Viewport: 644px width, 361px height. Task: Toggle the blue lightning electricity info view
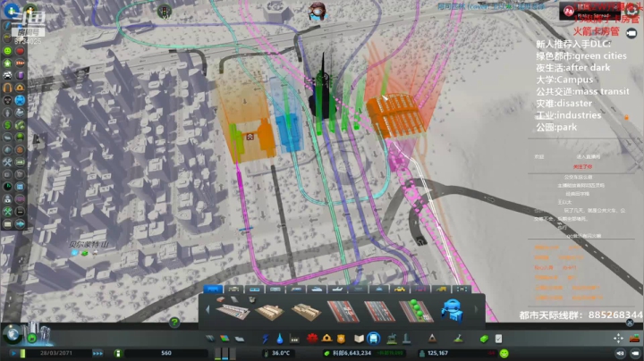(x=8, y=26)
